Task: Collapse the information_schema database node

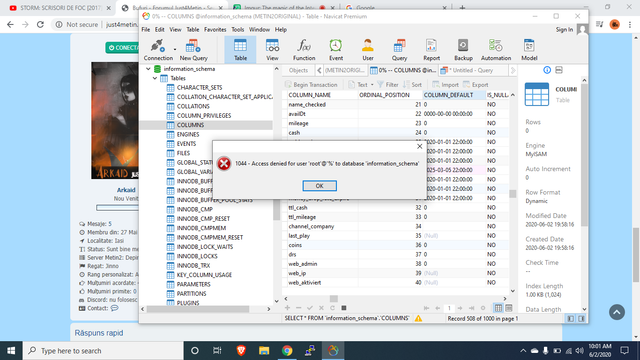Action: click(148, 69)
